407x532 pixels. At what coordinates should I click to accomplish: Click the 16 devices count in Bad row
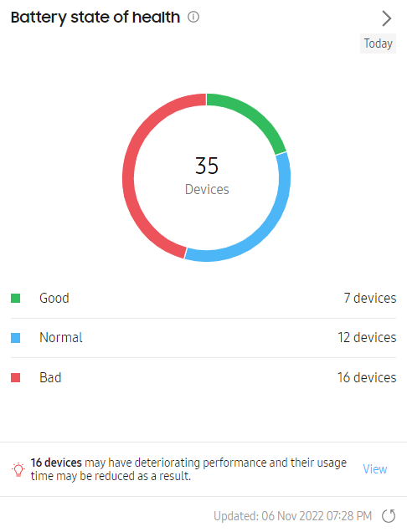pos(367,377)
